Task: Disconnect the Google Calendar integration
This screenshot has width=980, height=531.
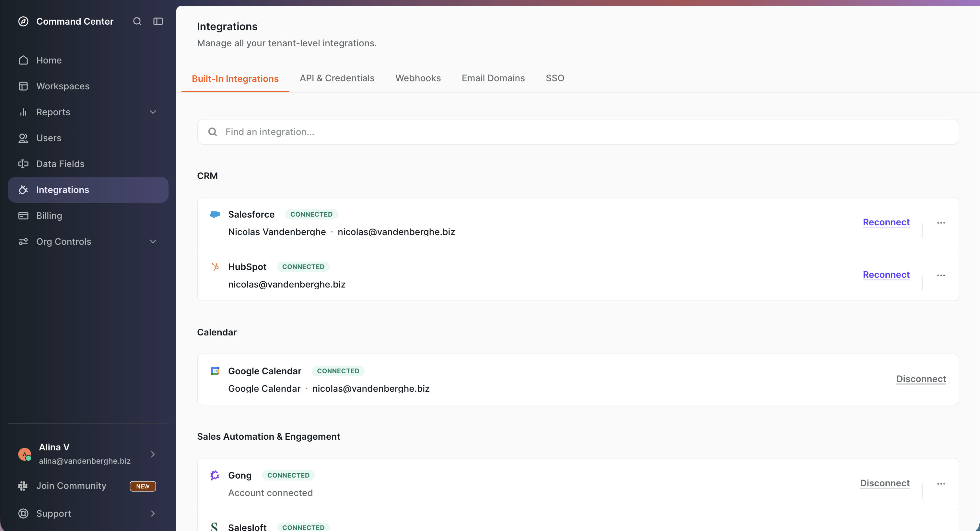Action: (x=921, y=379)
